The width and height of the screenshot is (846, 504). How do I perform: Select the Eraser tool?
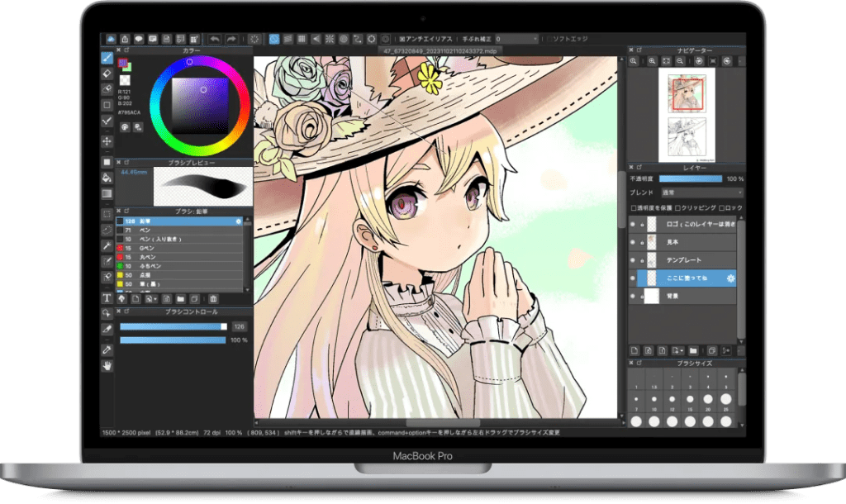click(x=107, y=74)
